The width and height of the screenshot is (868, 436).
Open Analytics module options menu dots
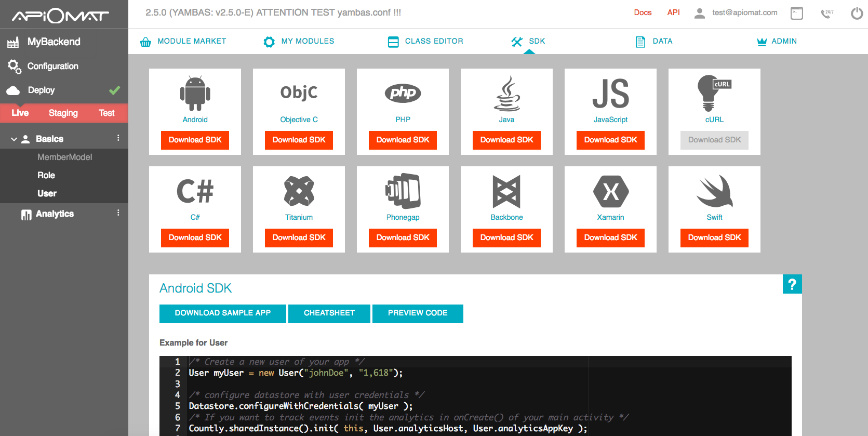pos(118,213)
